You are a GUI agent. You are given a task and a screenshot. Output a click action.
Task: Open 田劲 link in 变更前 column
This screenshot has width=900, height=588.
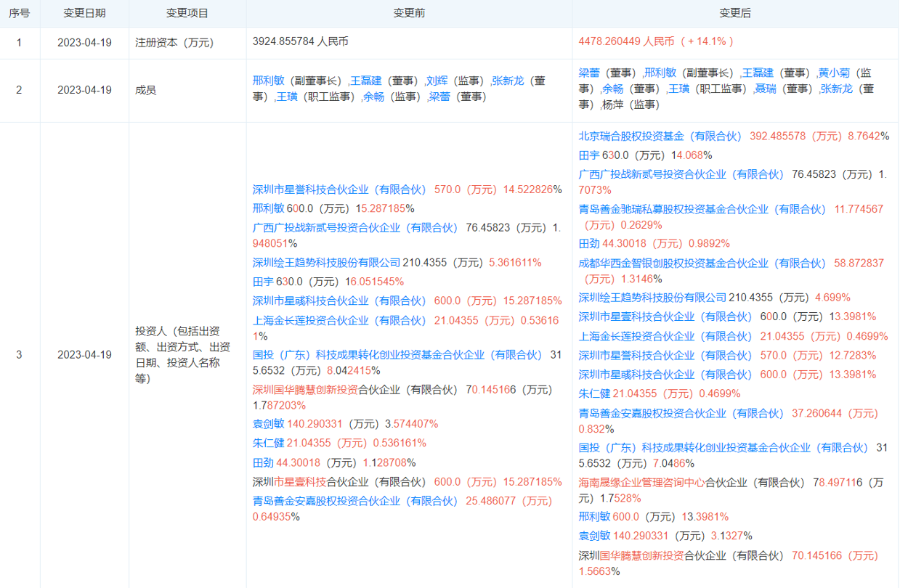[x=263, y=462]
